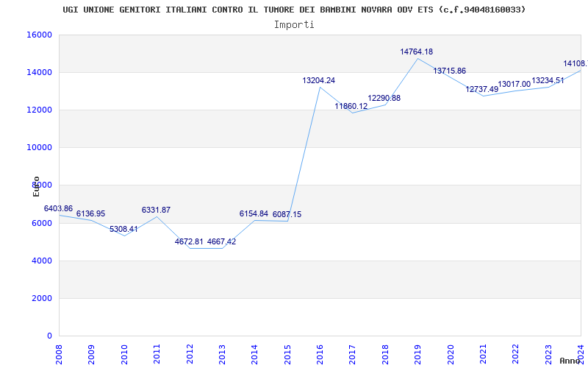Select the Importi chart subtitle

(294, 24)
